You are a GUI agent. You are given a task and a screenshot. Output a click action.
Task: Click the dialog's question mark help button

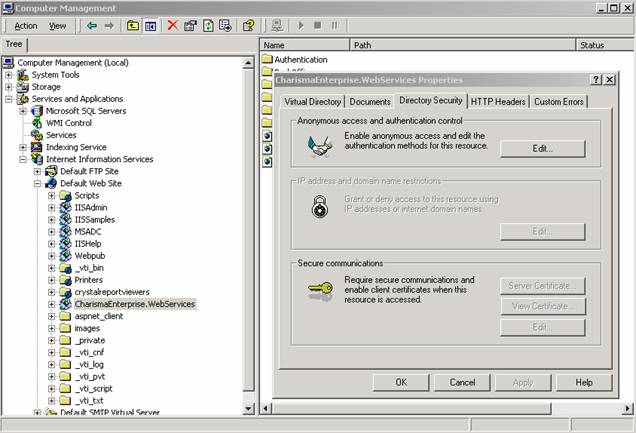click(x=595, y=80)
